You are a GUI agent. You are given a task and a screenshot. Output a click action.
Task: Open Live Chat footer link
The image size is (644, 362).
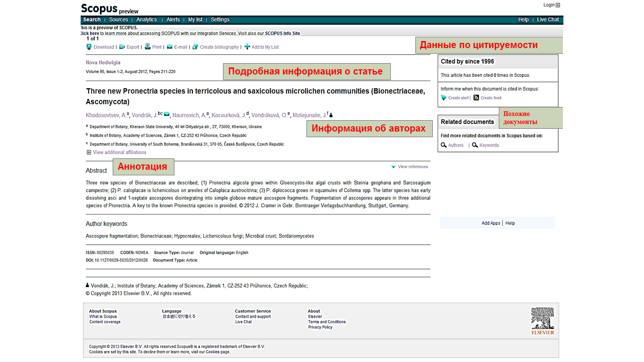click(x=244, y=322)
